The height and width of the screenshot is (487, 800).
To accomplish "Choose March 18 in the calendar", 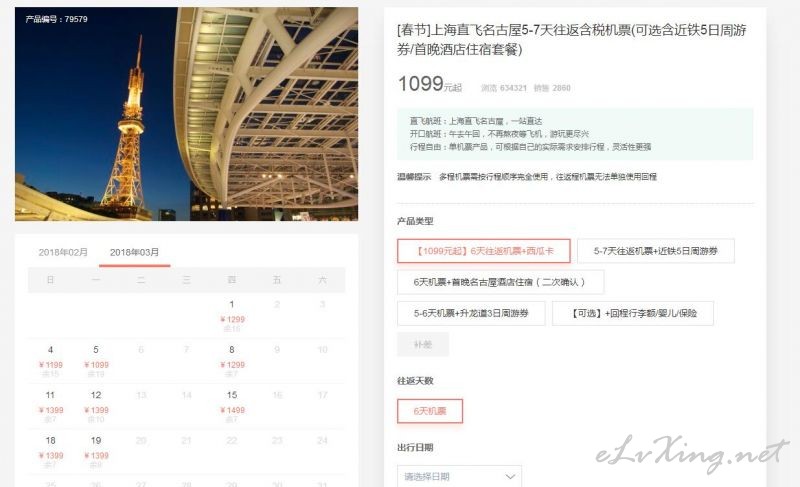I will 51,452.
